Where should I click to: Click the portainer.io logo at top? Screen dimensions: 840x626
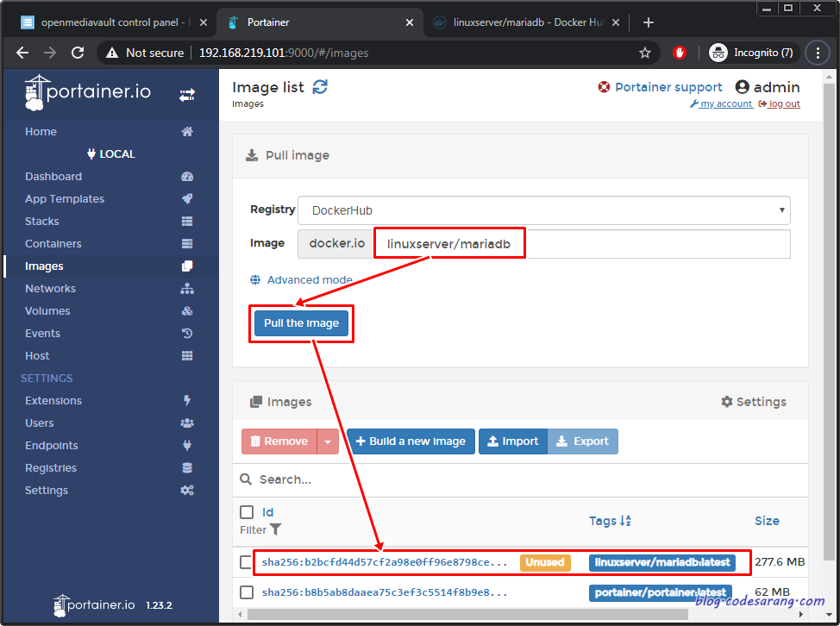click(88, 92)
